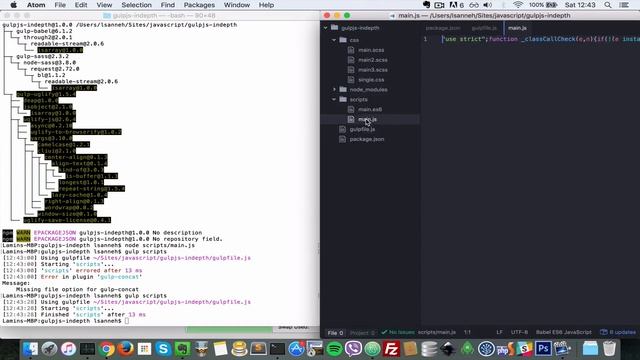640x360 pixels.
Task: Open Evernote from the dock
Action: [x=182, y=349]
